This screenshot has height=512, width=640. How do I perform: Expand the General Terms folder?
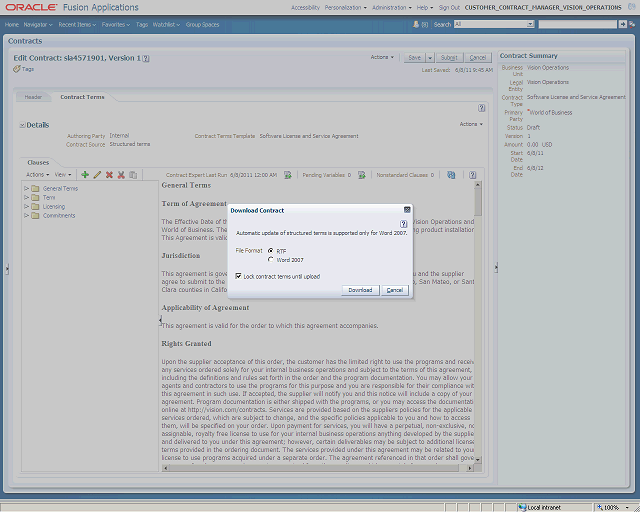(x=27, y=188)
